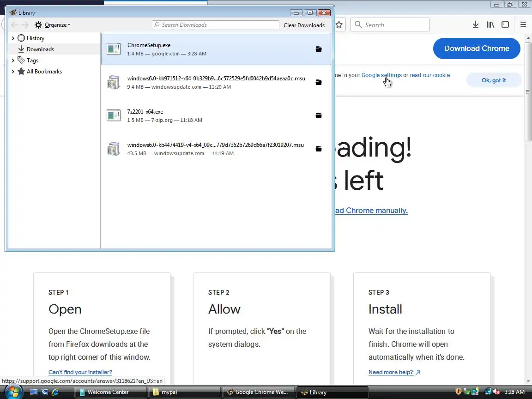Click the STEP 3 Install heading
The width and height of the screenshot is (532, 399).
click(x=385, y=309)
